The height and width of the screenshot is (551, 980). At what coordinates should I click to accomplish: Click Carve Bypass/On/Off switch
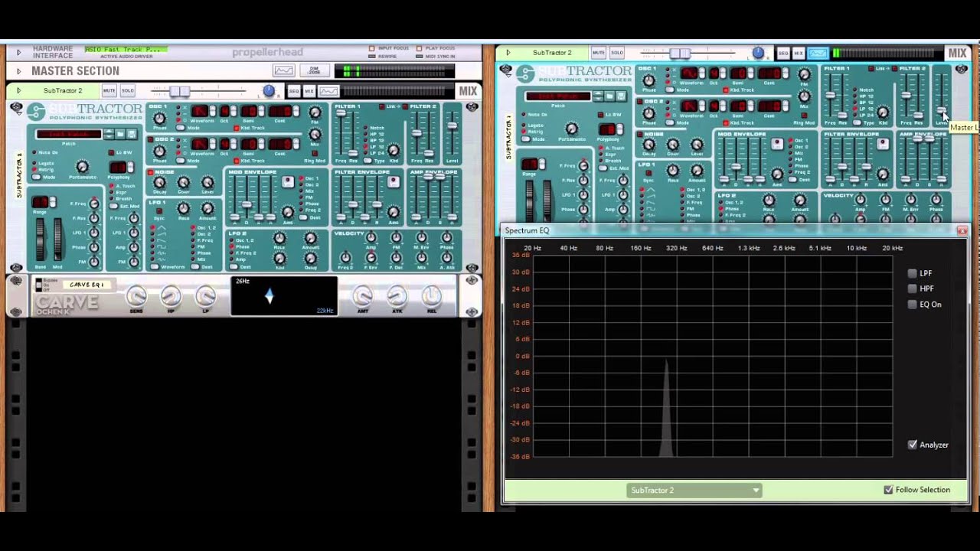[x=39, y=285]
